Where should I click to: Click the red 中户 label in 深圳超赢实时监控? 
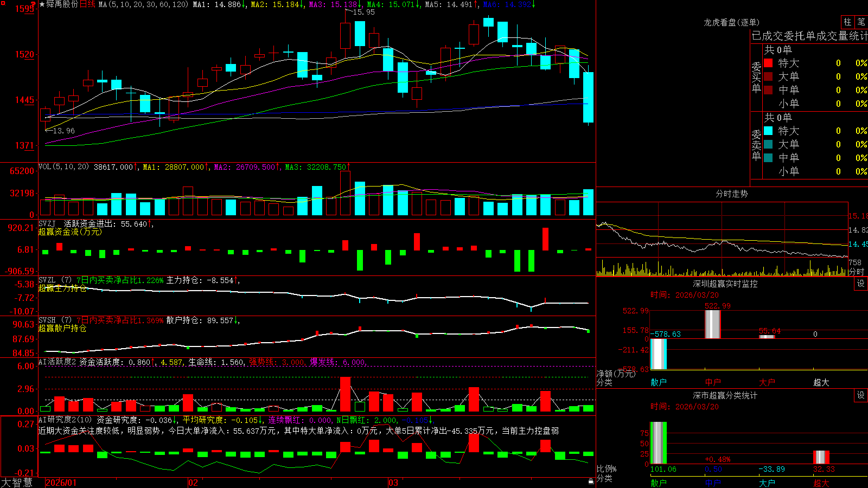(713, 382)
